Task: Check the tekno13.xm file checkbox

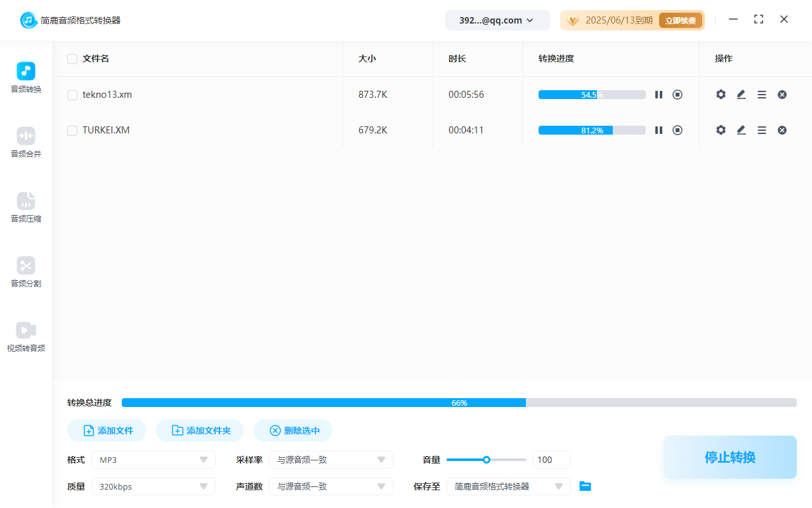Action: point(72,95)
